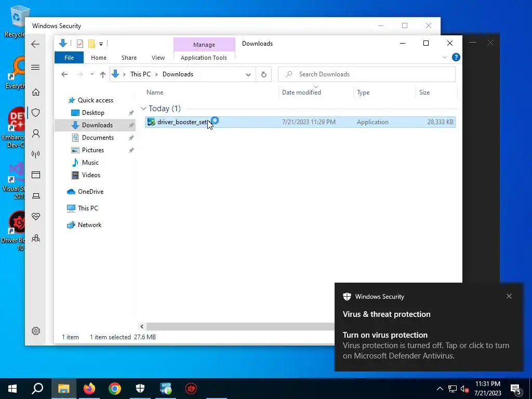
Task: Expand the ribbon chevron
Action: [445, 57]
